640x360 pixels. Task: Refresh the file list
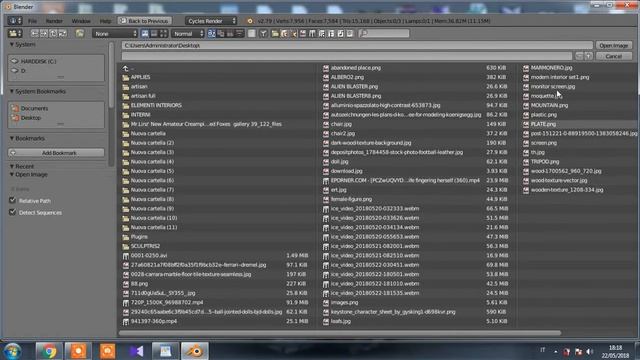pyautogui.click(x=62, y=33)
